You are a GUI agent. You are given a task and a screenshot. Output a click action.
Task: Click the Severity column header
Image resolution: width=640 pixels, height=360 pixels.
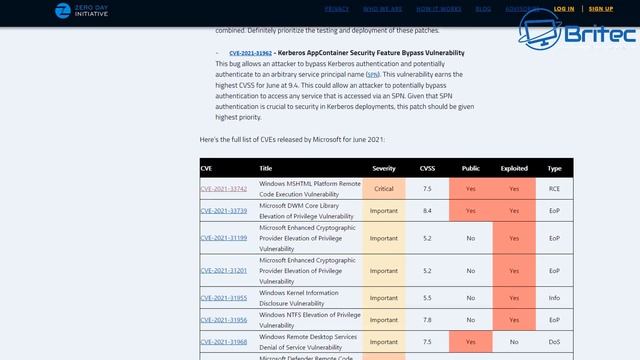click(384, 168)
